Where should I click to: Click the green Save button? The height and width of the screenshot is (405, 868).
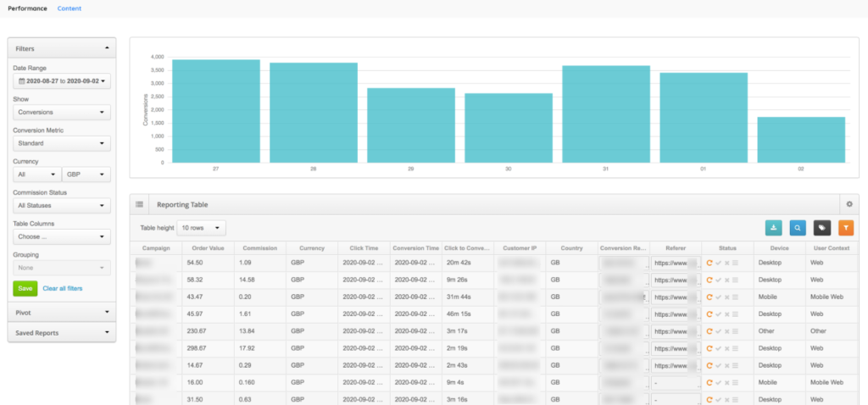pos(25,289)
